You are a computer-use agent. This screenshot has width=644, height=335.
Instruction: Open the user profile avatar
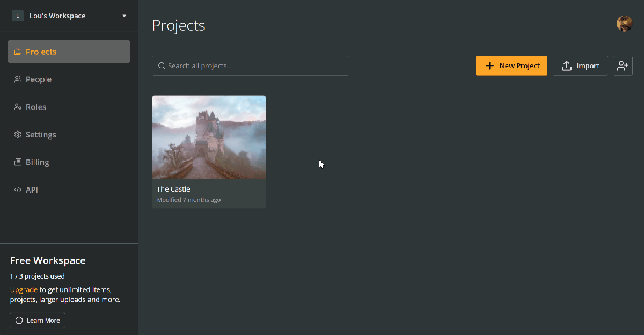(624, 24)
